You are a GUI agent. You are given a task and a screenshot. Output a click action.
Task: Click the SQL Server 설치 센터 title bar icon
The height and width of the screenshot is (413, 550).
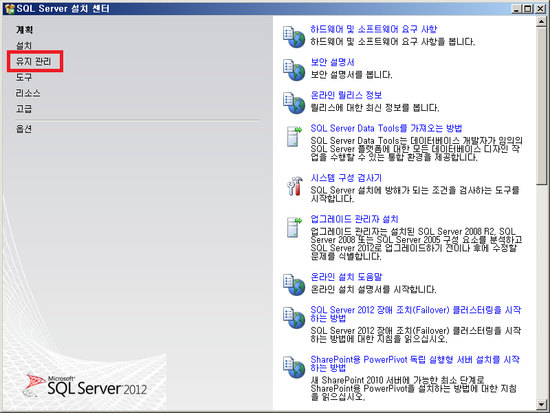[x=10, y=8]
